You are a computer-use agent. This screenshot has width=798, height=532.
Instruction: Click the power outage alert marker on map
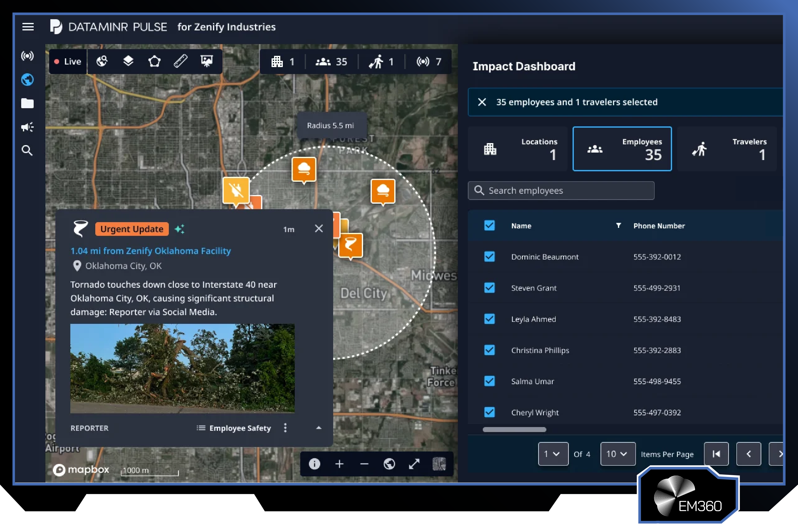tap(236, 190)
